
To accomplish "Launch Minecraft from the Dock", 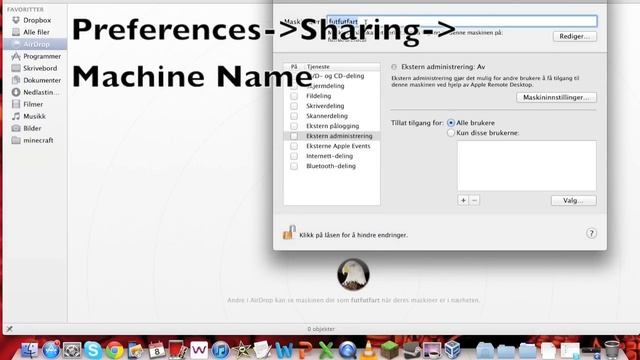I will click(x=390, y=350).
